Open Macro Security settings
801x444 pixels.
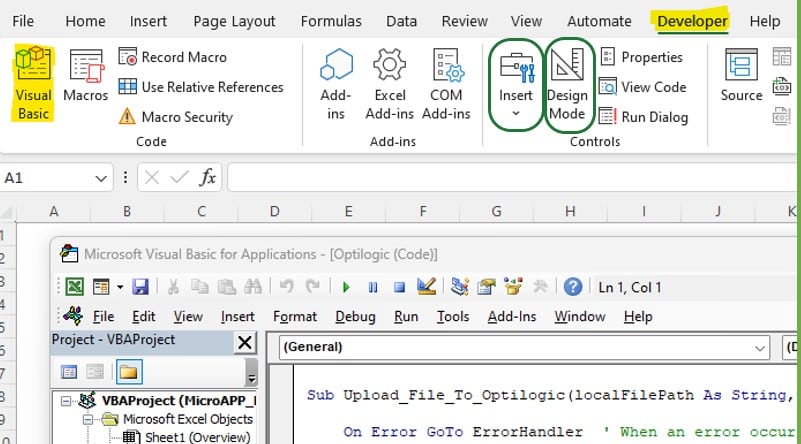click(x=175, y=117)
